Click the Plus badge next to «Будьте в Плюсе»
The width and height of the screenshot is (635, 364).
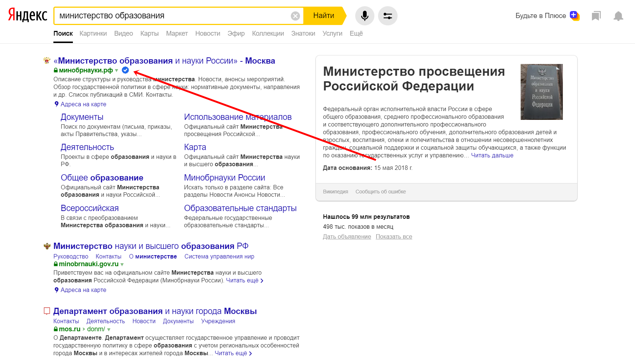(574, 15)
